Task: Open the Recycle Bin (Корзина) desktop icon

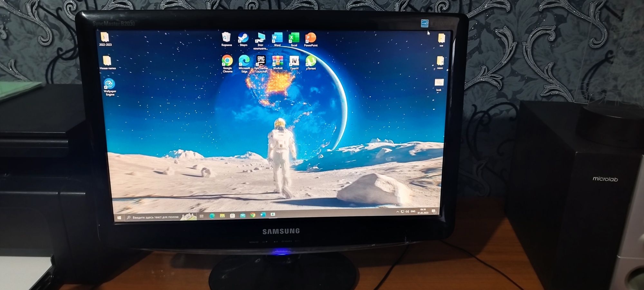Action: click(226, 39)
